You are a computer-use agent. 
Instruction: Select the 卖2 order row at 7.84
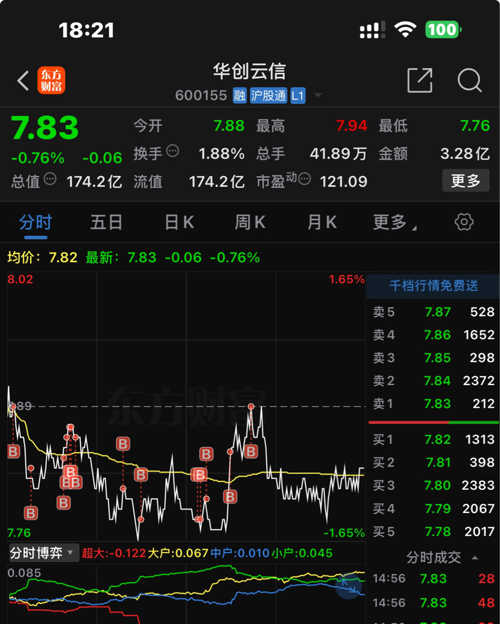(x=433, y=381)
